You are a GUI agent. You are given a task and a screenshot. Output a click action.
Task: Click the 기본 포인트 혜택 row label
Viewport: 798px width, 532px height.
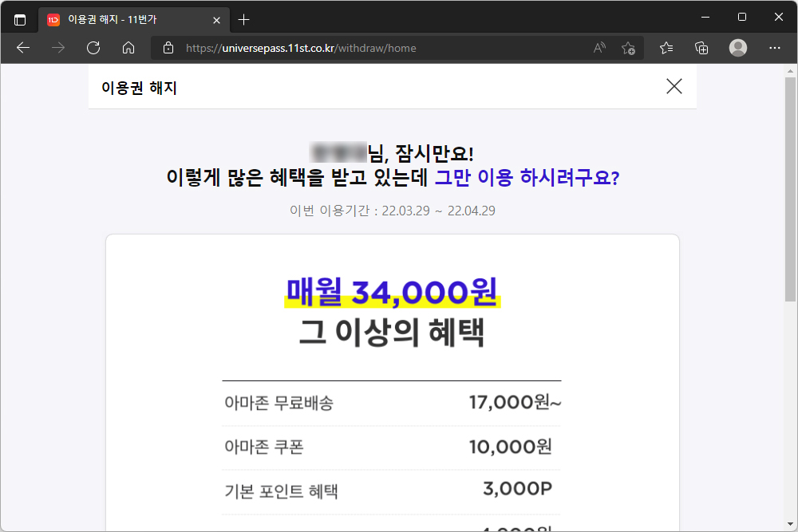coord(281,491)
